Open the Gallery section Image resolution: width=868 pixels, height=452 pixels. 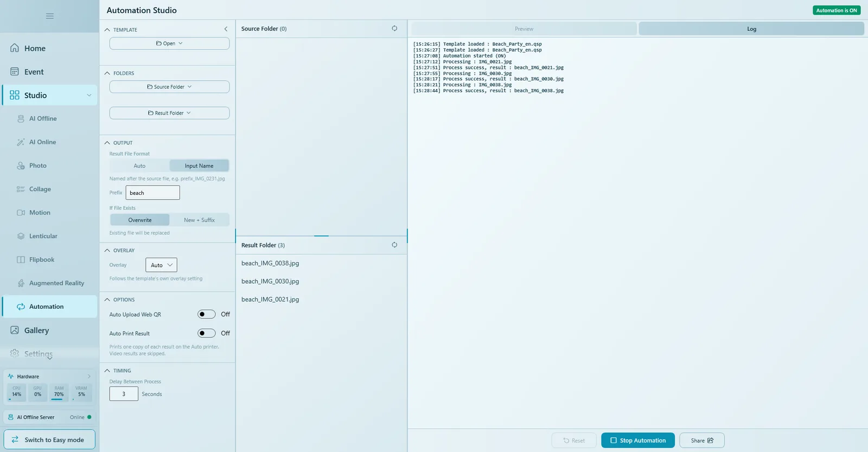coord(49,330)
